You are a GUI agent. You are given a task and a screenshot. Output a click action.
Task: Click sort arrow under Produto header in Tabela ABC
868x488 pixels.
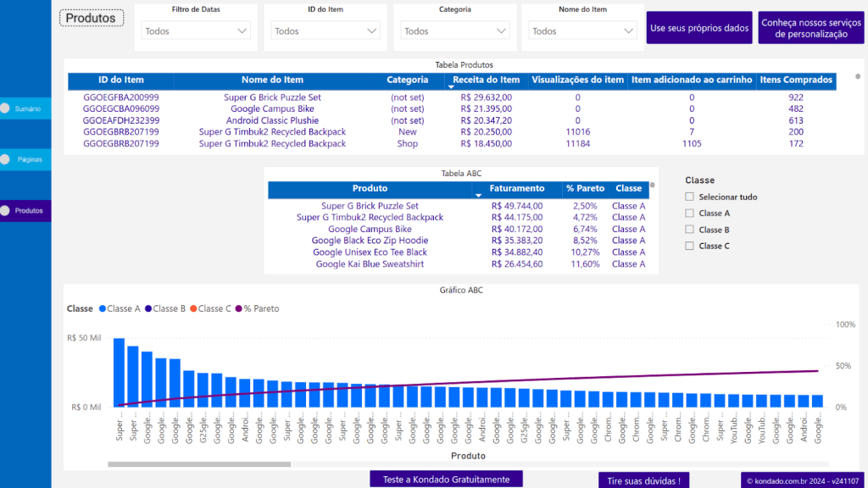(478, 196)
